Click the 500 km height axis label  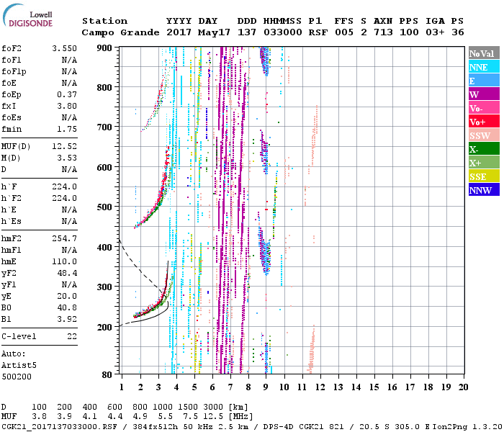click(104, 207)
